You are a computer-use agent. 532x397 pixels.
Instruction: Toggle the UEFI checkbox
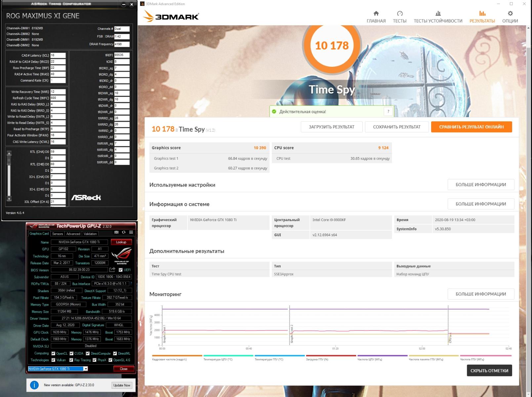coord(121,270)
